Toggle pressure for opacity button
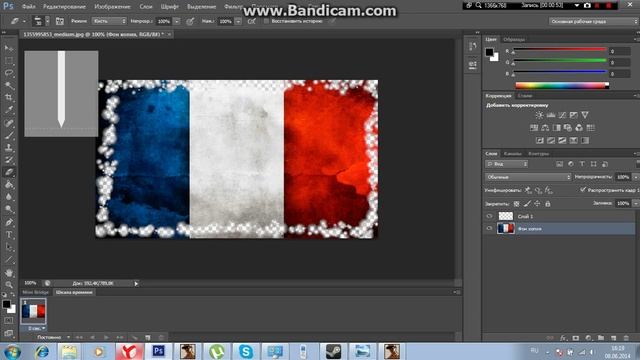Screen dimensions: 640x360 pyautogui.click(x=190, y=21)
